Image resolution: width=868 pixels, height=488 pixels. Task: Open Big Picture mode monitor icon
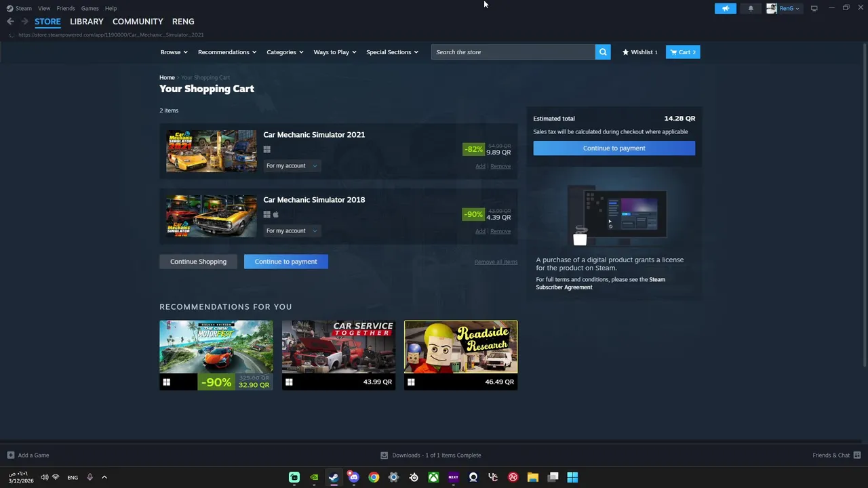pyautogui.click(x=814, y=8)
